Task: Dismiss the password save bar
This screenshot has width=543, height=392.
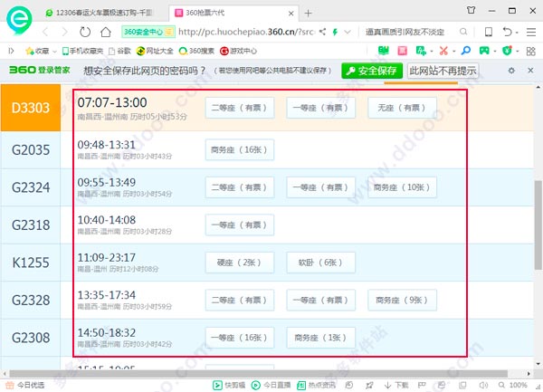Action: [530, 71]
